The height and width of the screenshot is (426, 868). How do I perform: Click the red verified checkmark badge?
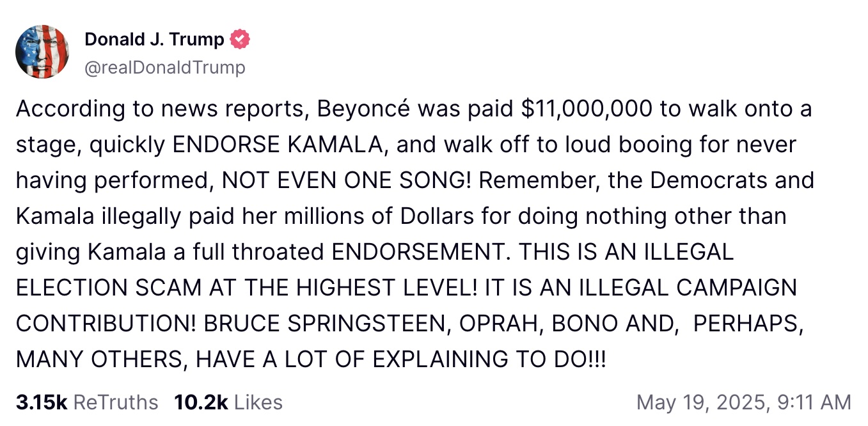coord(239,40)
